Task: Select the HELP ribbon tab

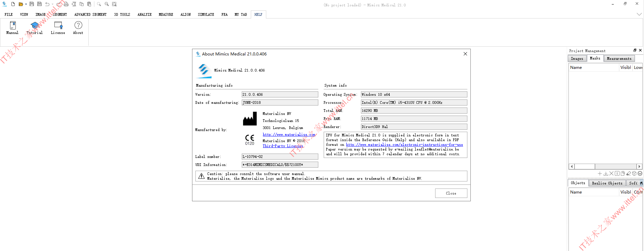Action: (x=258, y=14)
